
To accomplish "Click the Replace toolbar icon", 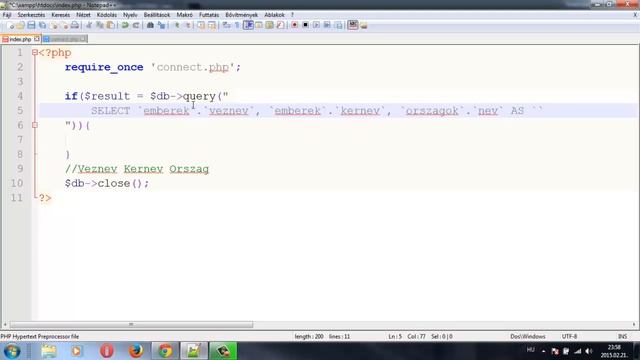I will [x=162, y=25].
